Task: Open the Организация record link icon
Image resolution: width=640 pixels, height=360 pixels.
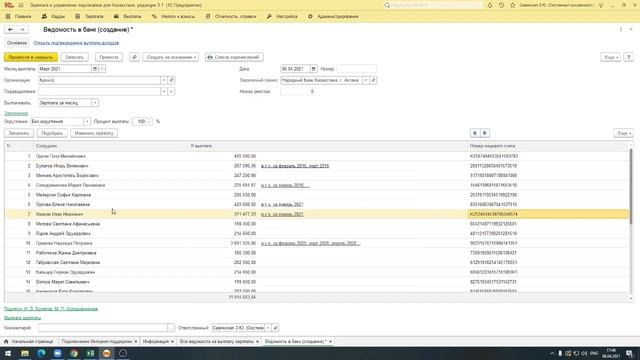Action: (x=171, y=80)
